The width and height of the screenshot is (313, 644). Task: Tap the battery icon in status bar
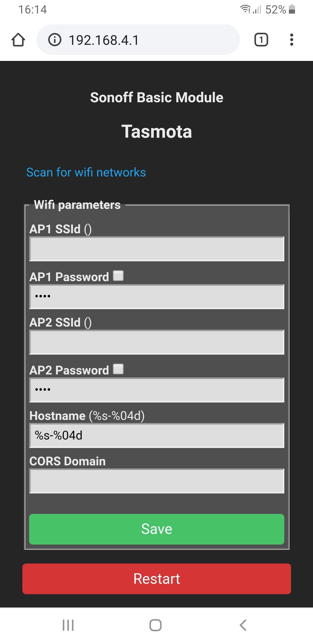(292, 10)
